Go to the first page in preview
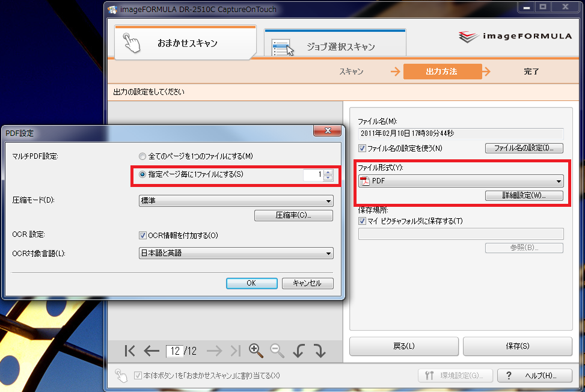585x392 pixels. click(130, 351)
